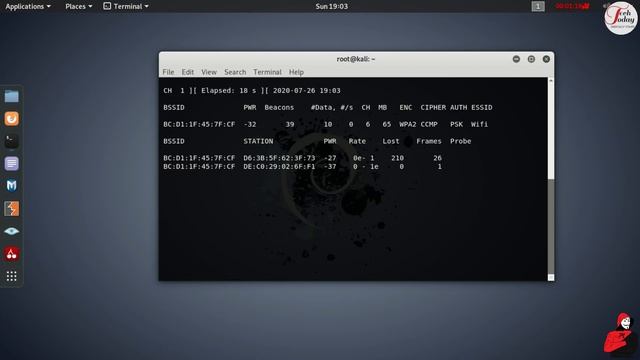Click the Lost value 210

pos(398,158)
